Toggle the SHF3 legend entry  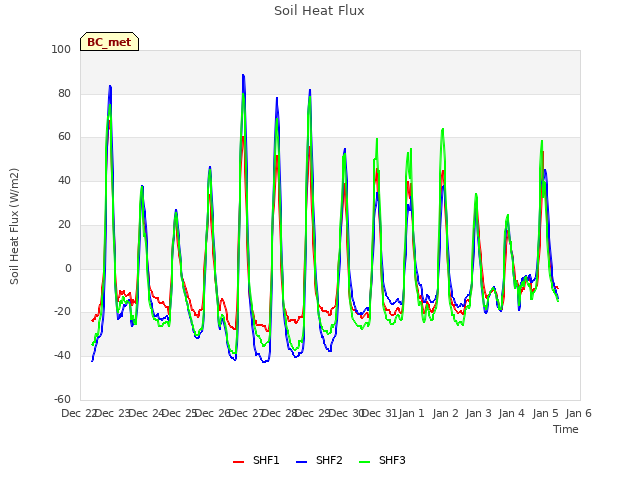(x=382, y=460)
